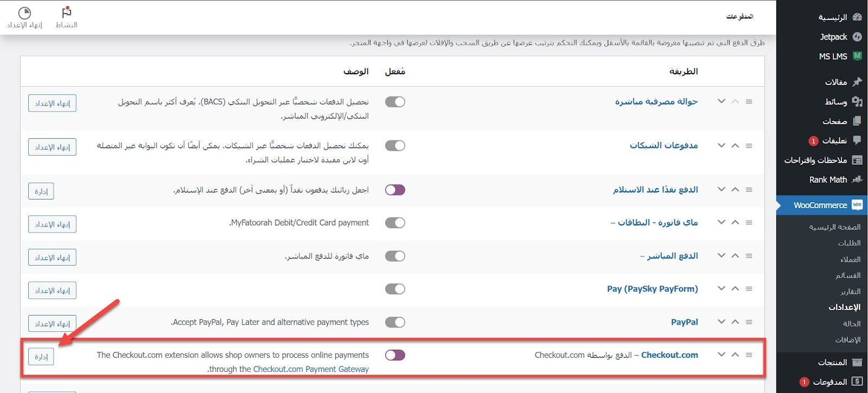Move مدفوعات الشيكات up with arrow
Viewport: 868px width, 393px height.
(x=735, y=145)
